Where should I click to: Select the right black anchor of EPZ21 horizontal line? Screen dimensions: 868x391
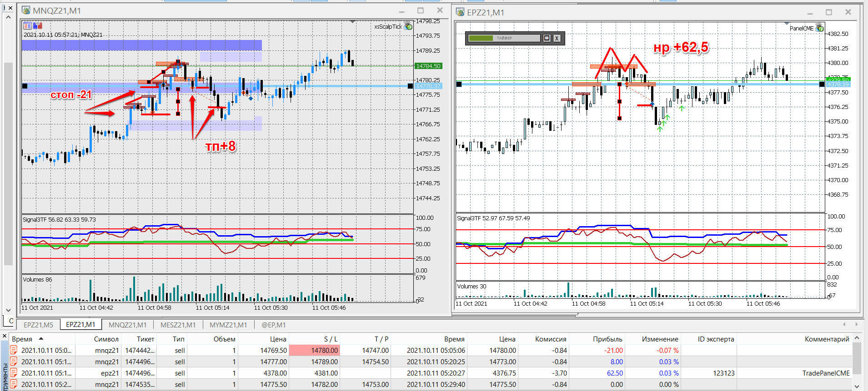pyautogui.click(x=822, y=84)
